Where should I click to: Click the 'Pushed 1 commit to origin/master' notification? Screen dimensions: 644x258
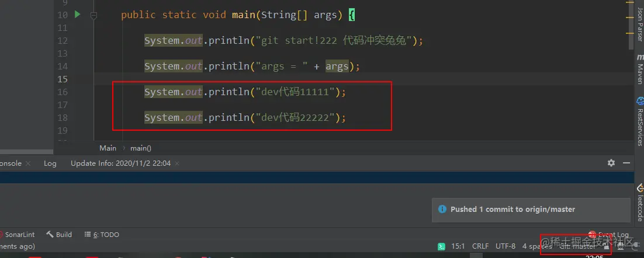point(531,210)
